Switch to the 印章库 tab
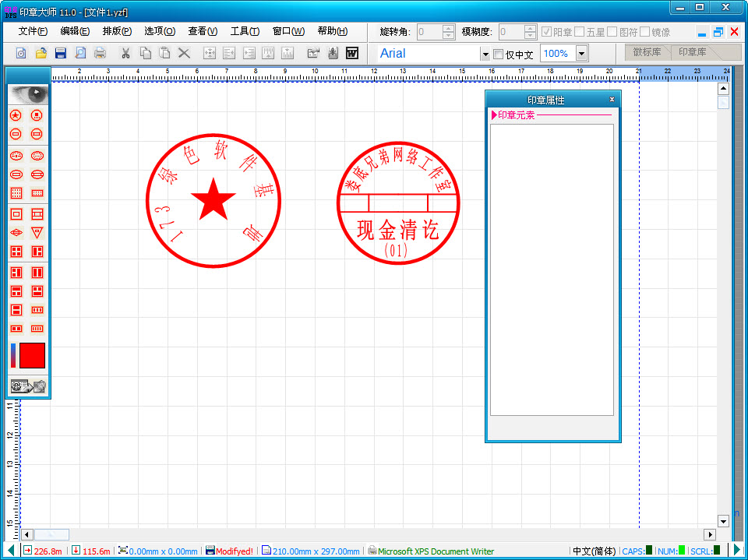748x560 pixels. click(x=692, y=52)
